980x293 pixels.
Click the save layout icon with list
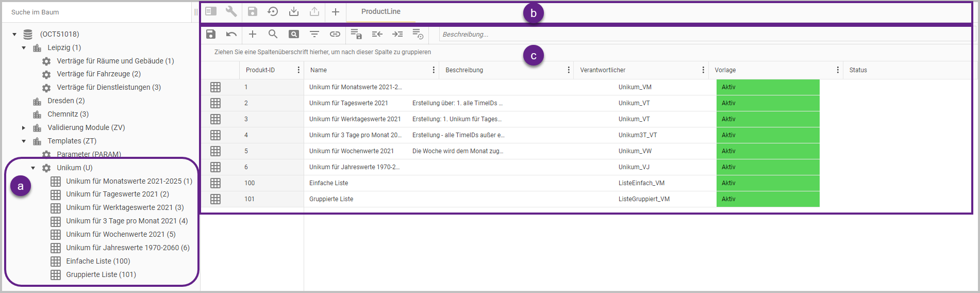point(356,34)
